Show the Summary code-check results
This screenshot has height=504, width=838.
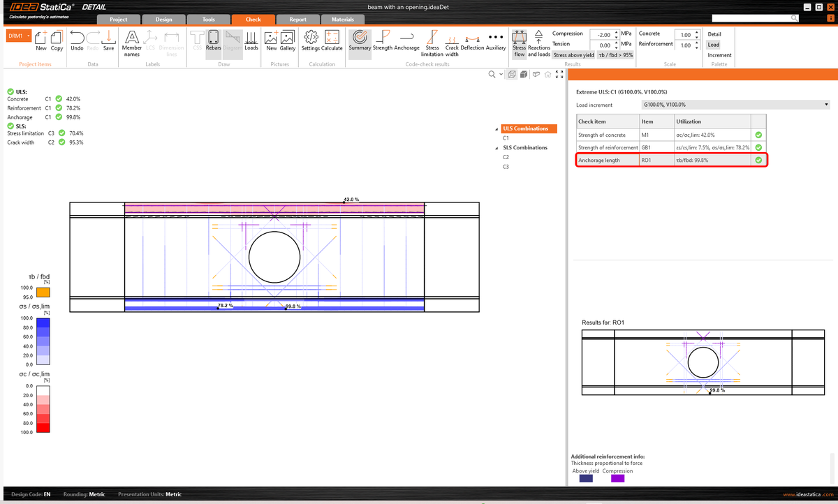click(x=359, y=40)
